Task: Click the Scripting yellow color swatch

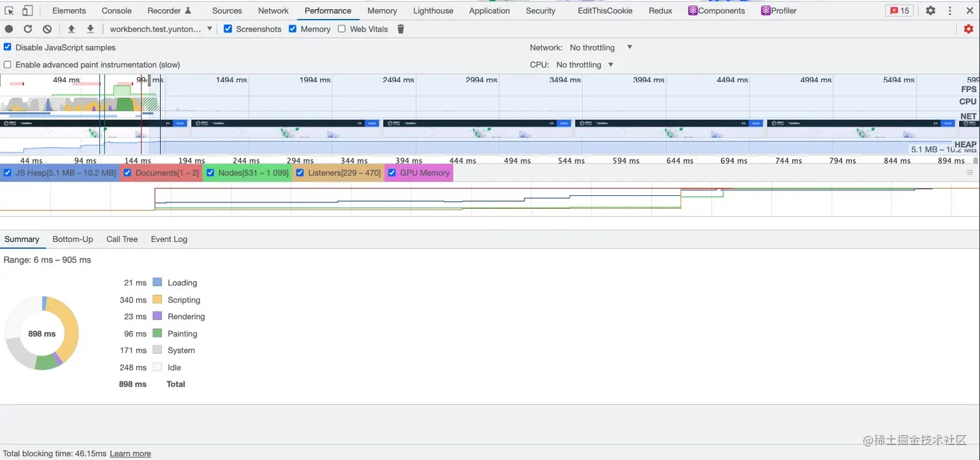Action: [x=157, y=299]
